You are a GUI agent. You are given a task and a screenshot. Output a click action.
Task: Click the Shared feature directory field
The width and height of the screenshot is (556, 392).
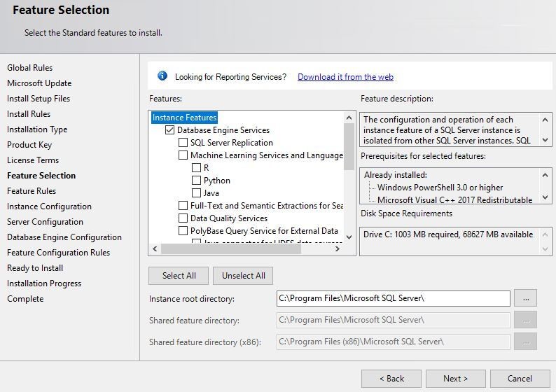point(394,320)
